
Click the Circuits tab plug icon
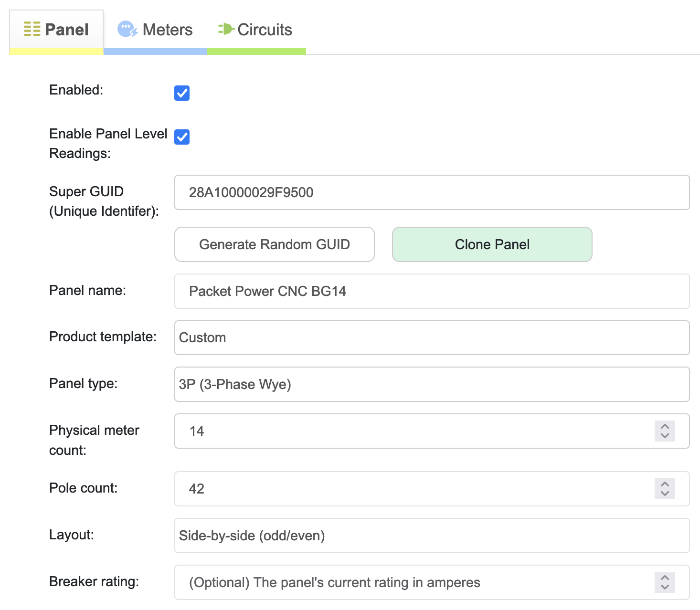[x=226, y=29]
